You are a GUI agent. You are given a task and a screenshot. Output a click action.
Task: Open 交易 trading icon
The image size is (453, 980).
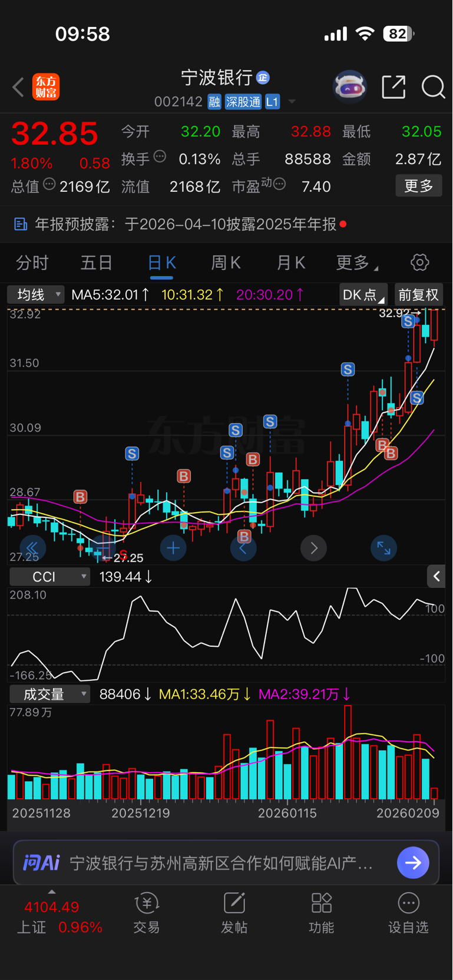pos(147,903)
